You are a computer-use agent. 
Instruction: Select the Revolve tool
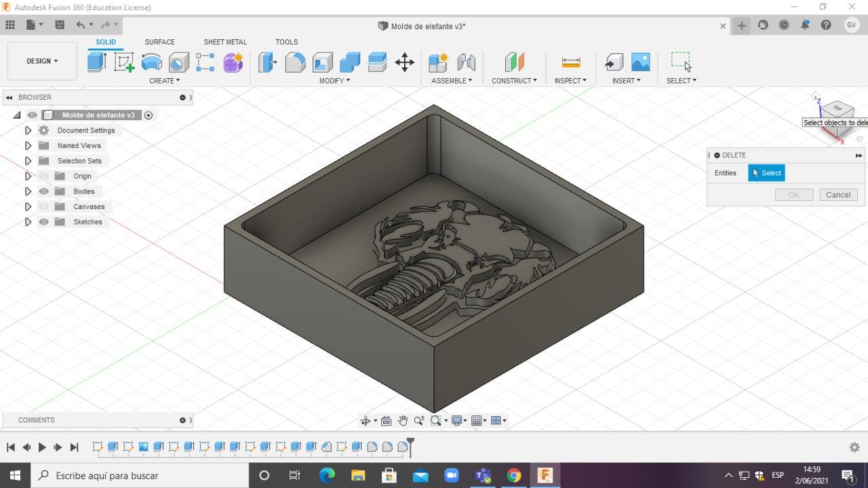pyautogui.click(x=152, y=62)
